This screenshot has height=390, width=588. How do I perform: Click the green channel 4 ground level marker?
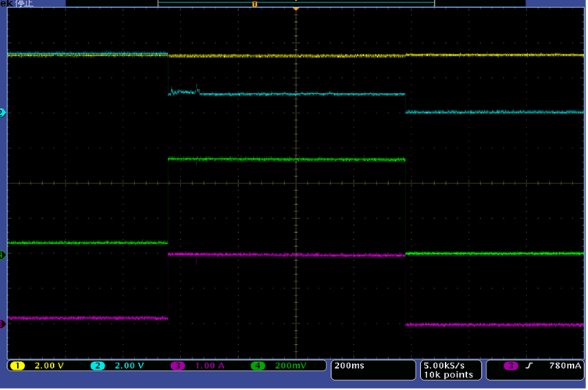(x=2, y=256)
